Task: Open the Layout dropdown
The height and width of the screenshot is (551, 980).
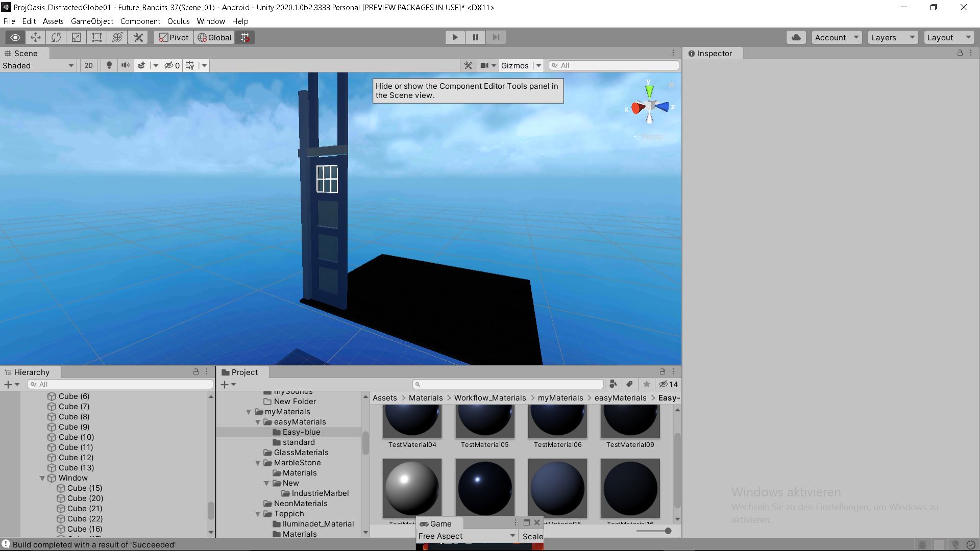Action: click(x=949, y=37)
